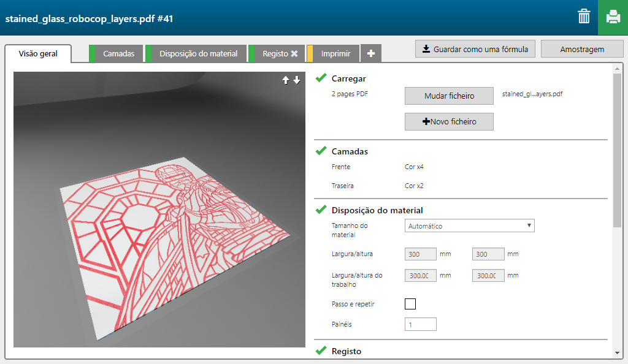This screenshot has height=364, width=628.
Task: Add a new tab with the plus button
Action: [x=371, y=53]
